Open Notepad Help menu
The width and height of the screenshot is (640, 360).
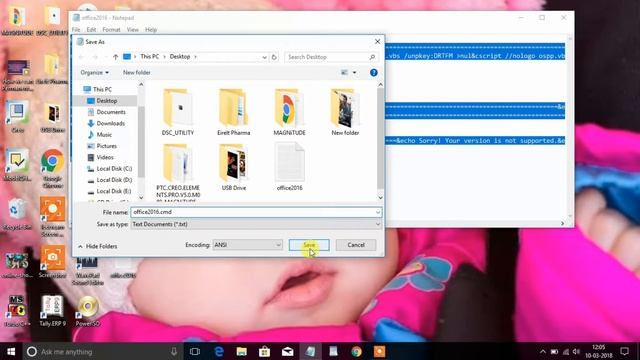pos(151,30)
